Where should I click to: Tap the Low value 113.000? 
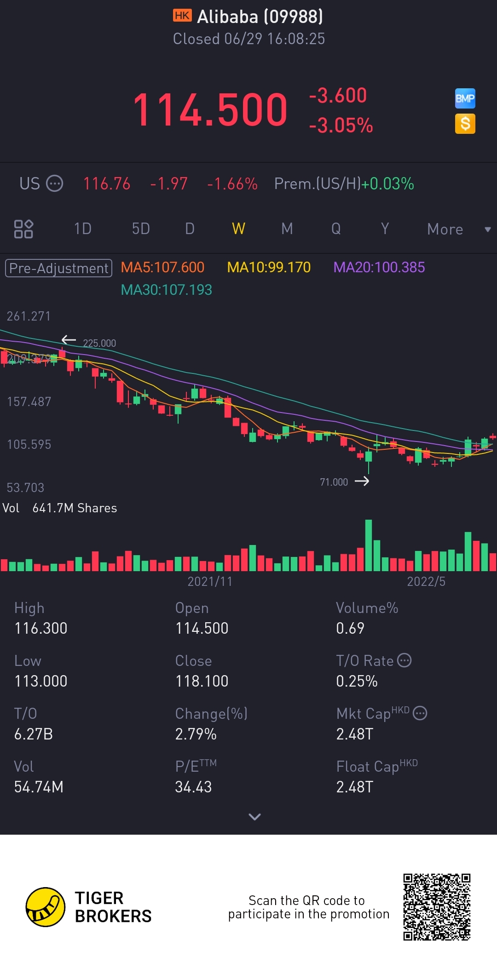pos(41,681)
